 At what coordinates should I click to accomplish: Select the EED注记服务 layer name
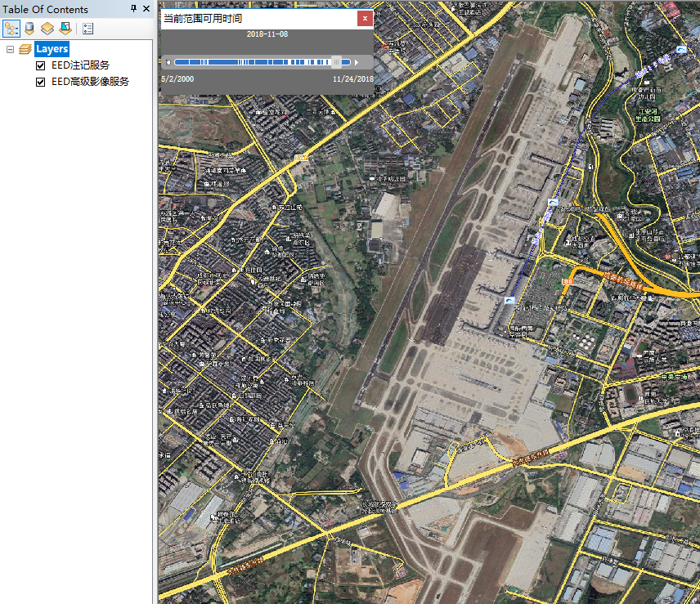(x=80, y=65)
